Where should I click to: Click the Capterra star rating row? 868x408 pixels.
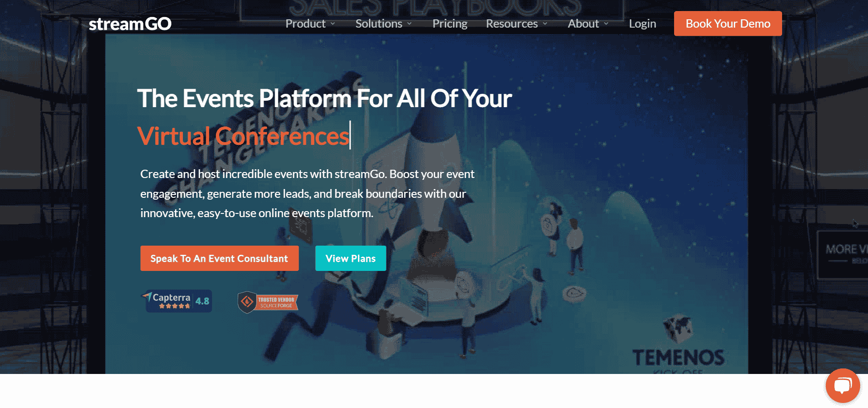175,306
